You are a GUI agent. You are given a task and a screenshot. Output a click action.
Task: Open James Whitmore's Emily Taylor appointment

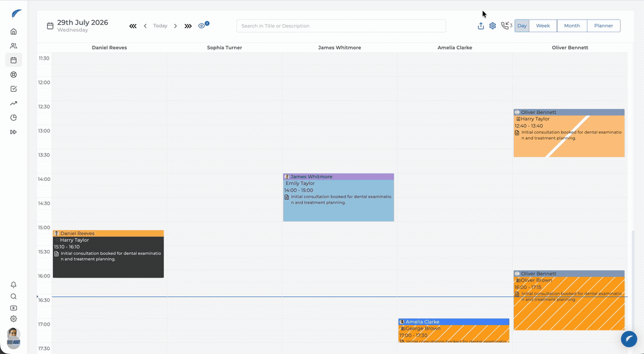[338, 197]
